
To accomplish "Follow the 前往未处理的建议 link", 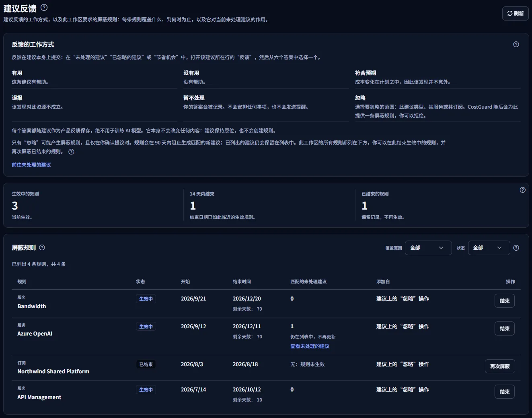I will tap(31, 165).
